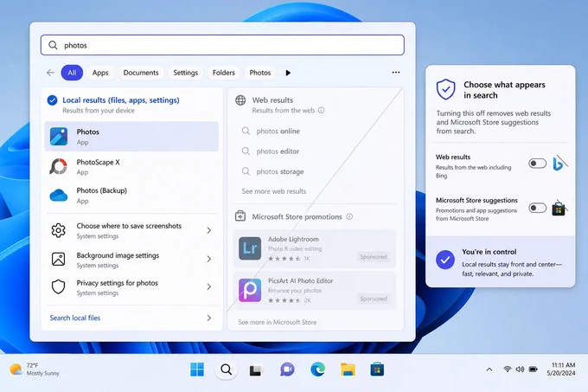Switch to the Documents filter tab
Screen dimensions: 588x392
(x=141, y=73)
